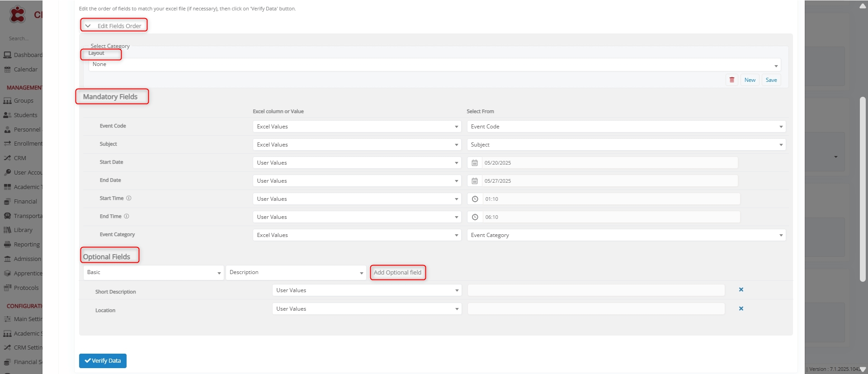Click the Start Time clock icon
Image resolution: width=868 pixels, height=374 pixels.
(x=475, y=199)
